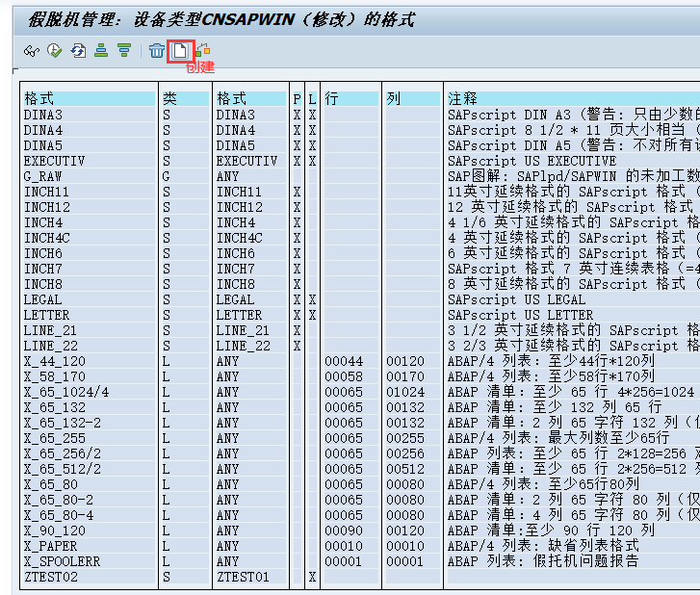Select the X_SPOOLERR format row
This screenshot has width=700, height=595.
click(x=62, y=561)
